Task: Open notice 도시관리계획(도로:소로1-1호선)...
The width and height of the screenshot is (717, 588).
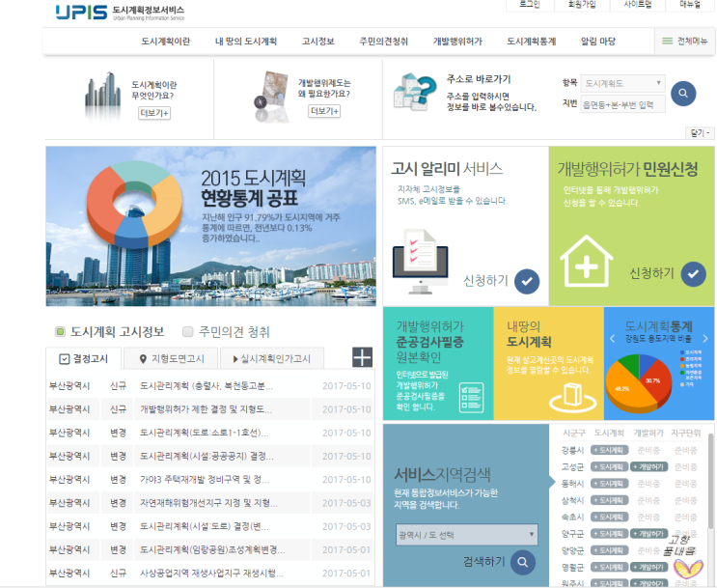Action: click(204, 433)
